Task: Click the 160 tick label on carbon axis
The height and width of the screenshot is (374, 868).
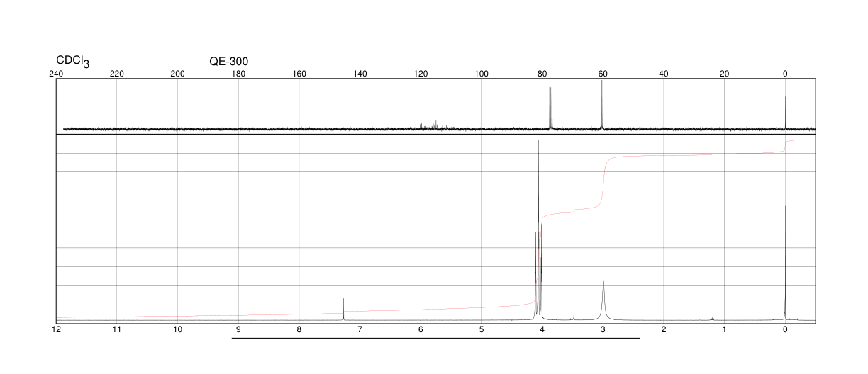Action: pyautogui.click(x=299, y=74)
